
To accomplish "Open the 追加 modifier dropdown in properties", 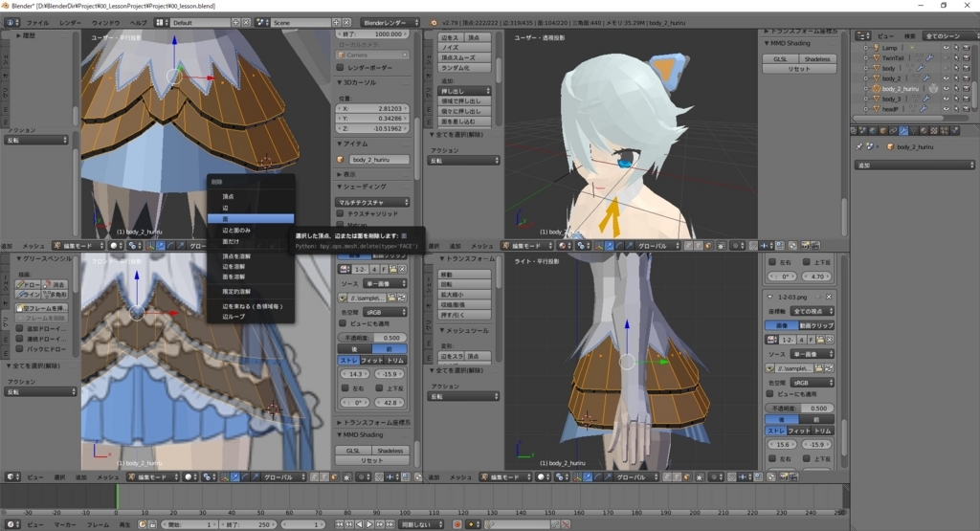I will pyautogui.click(x=914, y=165).
